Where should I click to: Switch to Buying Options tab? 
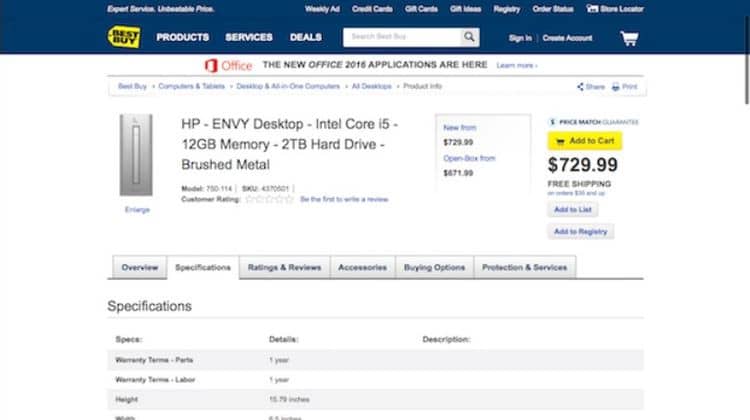click(434, 267)
